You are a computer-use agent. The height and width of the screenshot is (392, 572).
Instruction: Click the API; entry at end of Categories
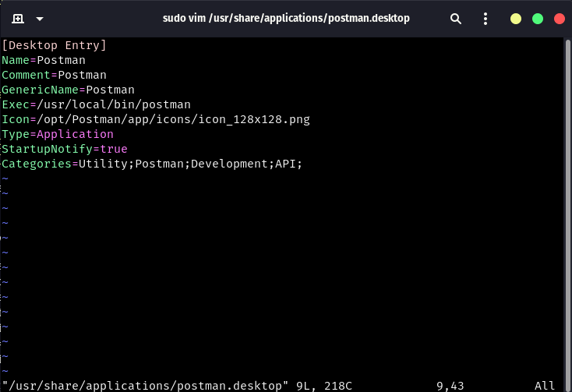click(288, 164)
